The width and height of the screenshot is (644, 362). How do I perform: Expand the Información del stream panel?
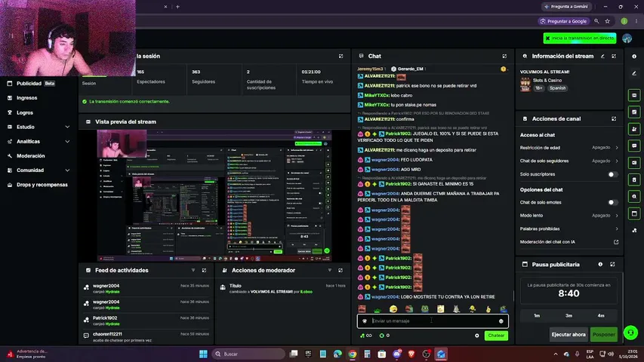(614, 56)
